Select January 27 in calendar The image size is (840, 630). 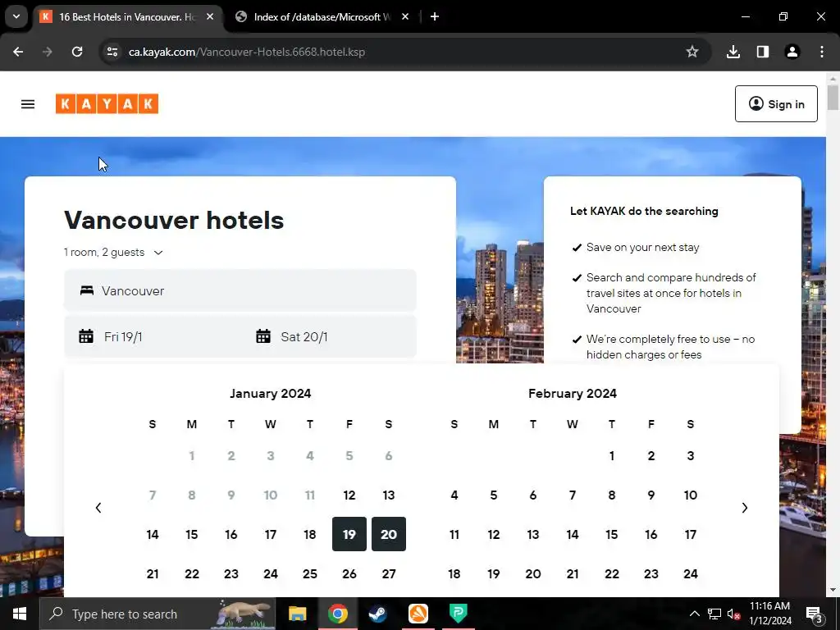click(x=389, y=573)
